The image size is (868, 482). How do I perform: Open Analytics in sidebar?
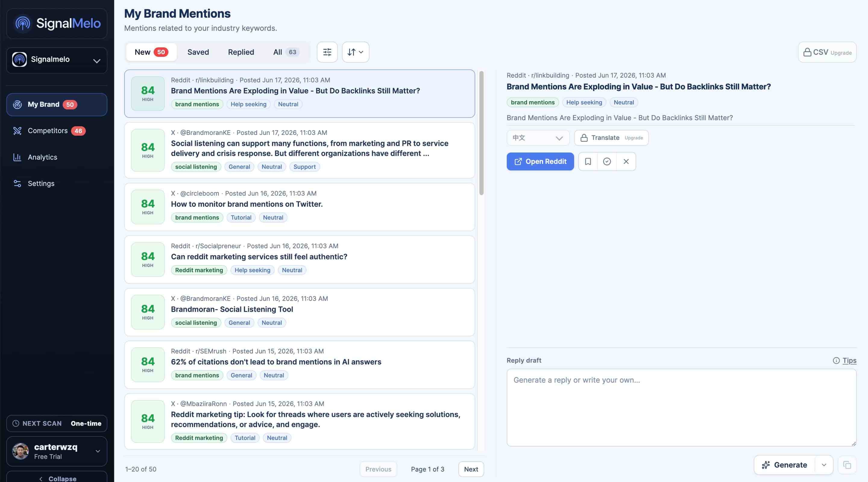pos(57,157)
